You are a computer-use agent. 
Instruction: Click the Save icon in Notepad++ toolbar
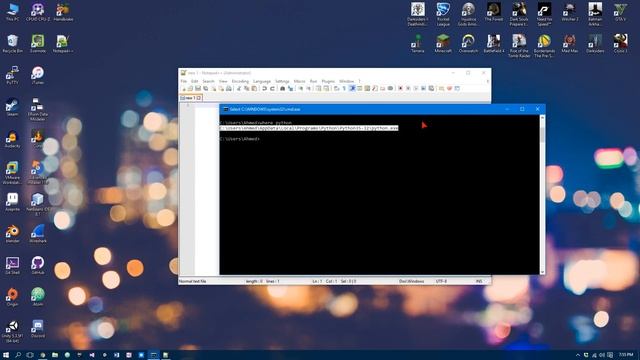tap(198, 88)
